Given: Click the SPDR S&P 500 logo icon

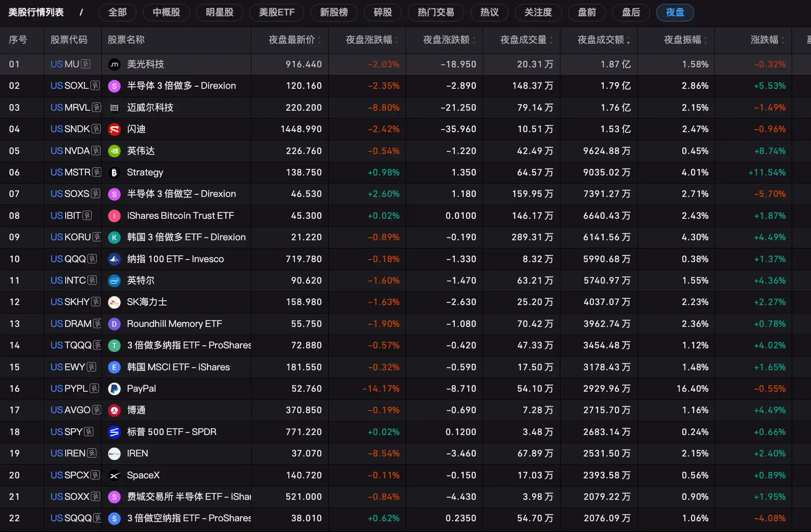Looking at the screenshot, I should (114, 432).
